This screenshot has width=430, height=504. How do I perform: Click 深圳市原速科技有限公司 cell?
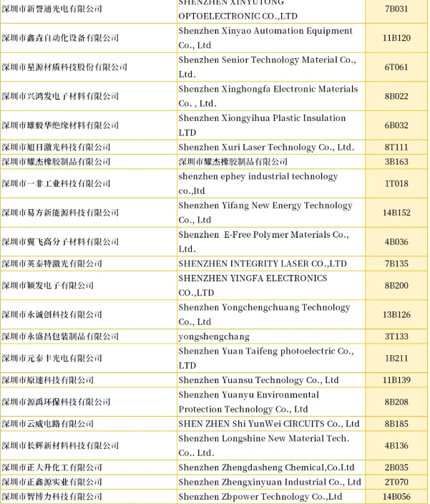47,380
